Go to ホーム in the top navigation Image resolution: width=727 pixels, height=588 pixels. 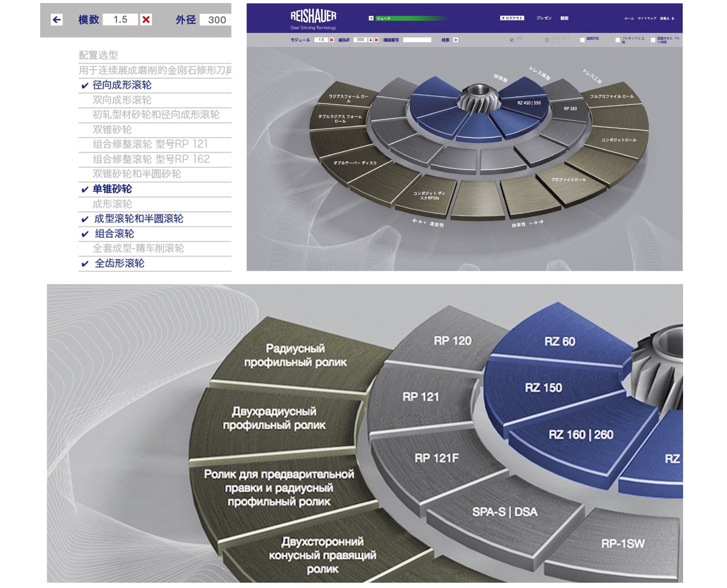click(x=629, y=18)
